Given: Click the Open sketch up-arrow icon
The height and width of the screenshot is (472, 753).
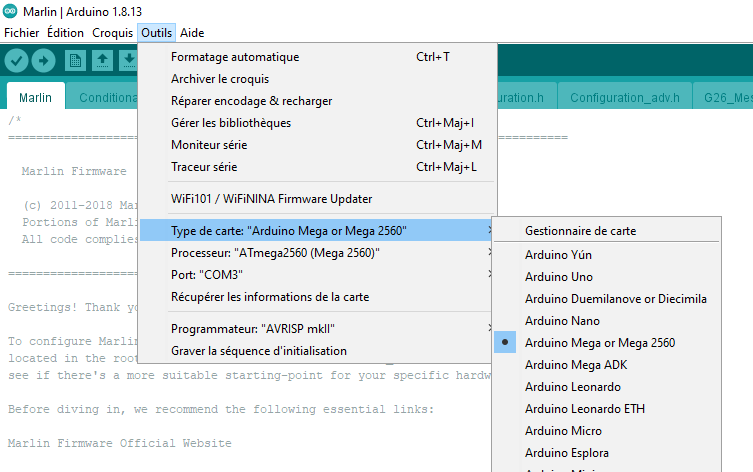Looking at the screenshot, I should click(102, 61).
